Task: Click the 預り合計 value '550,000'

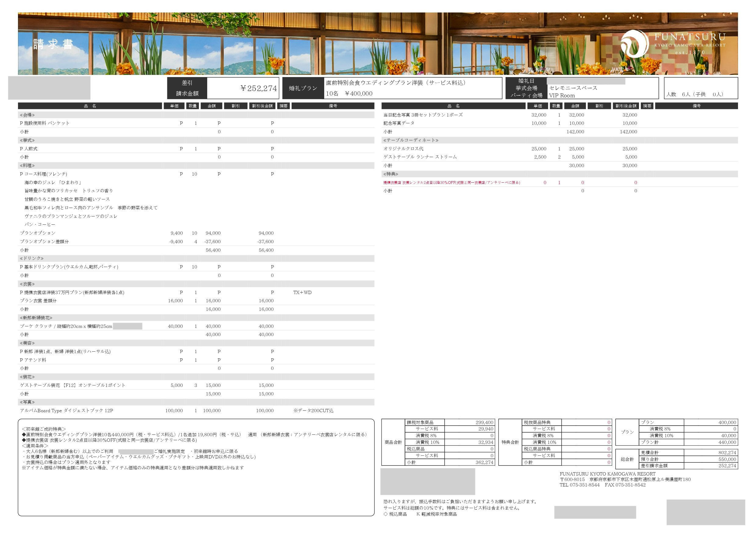Action: click(727, 459)
